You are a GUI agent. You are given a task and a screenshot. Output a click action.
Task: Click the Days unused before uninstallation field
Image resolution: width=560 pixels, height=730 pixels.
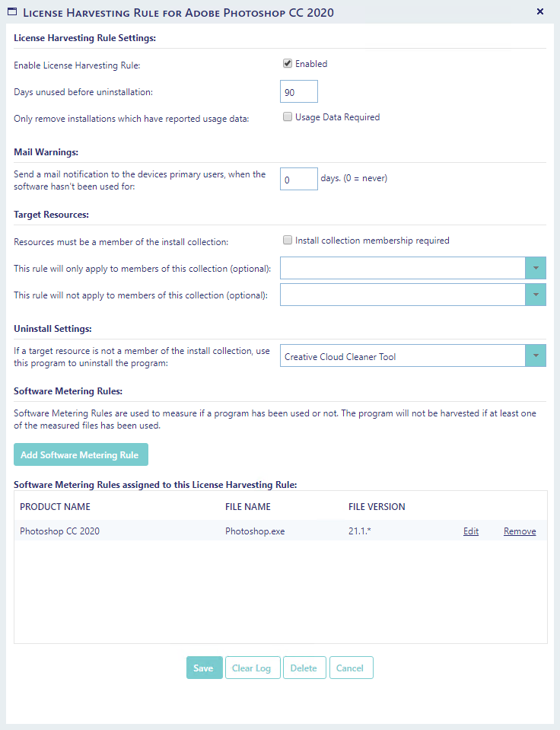298,91
